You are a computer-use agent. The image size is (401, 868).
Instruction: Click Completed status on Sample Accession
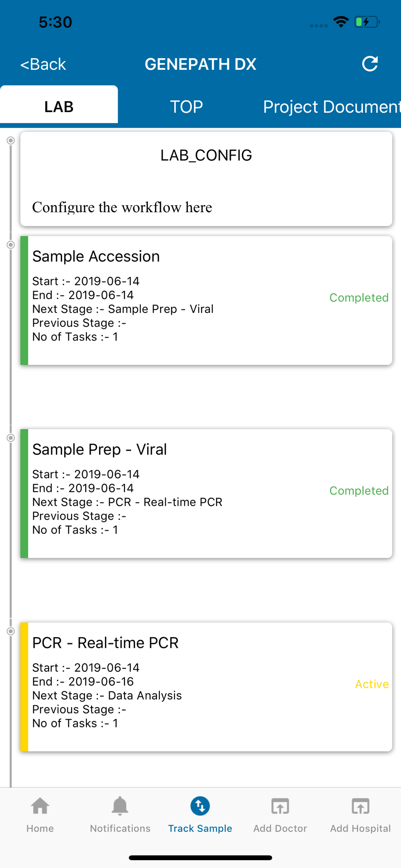[358, 298]
